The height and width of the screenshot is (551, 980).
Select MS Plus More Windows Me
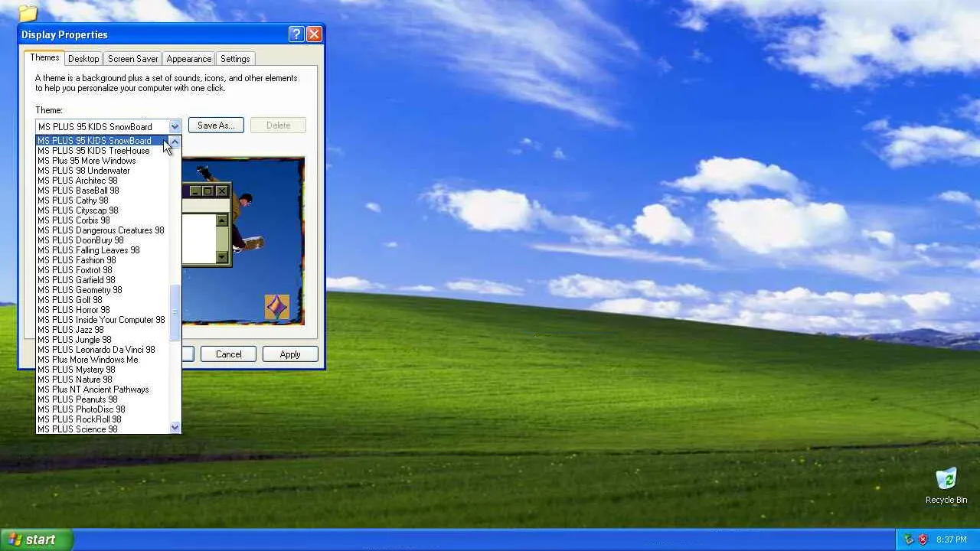click(103, 360)
